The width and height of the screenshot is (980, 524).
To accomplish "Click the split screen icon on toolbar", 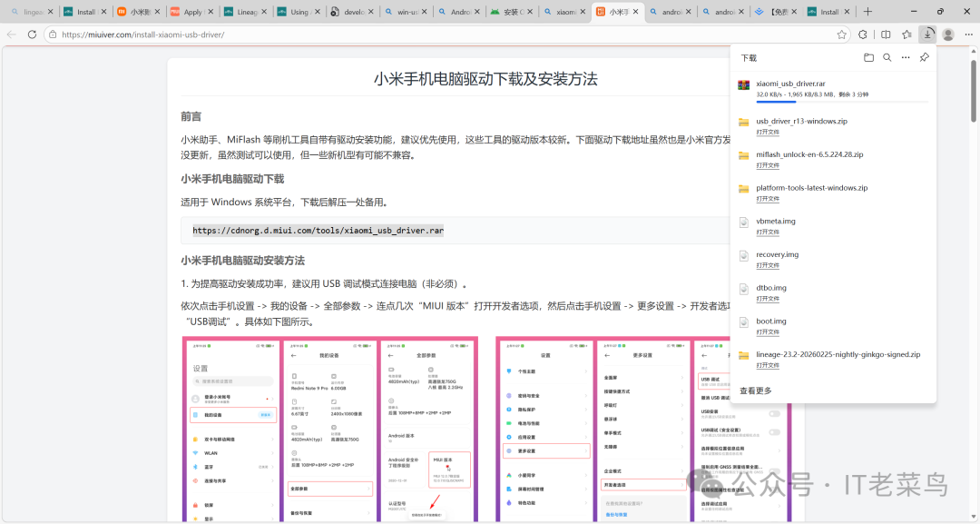I will (x=885, y=34).
